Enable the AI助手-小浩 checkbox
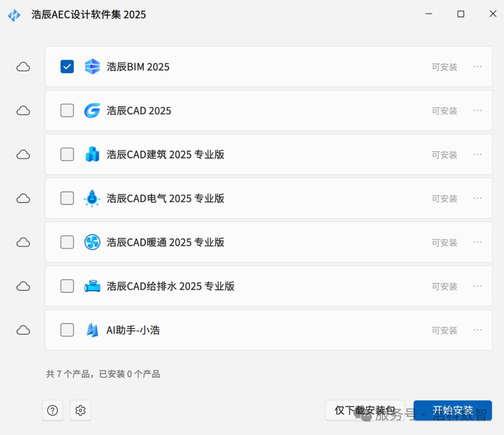 (67, 330)
